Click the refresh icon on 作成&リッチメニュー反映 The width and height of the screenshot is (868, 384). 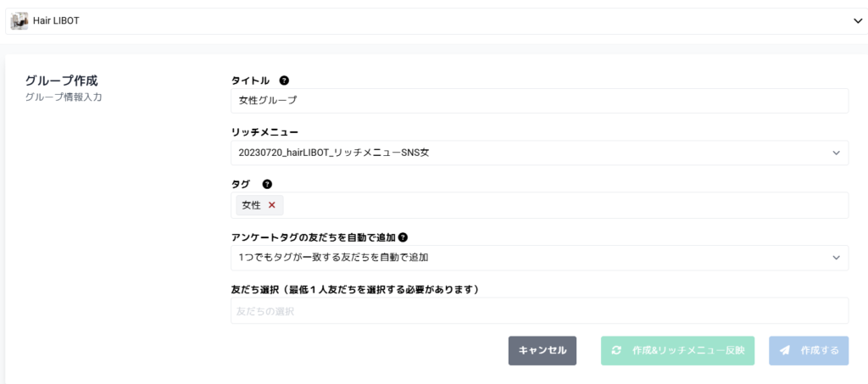[x=616, y=350]
